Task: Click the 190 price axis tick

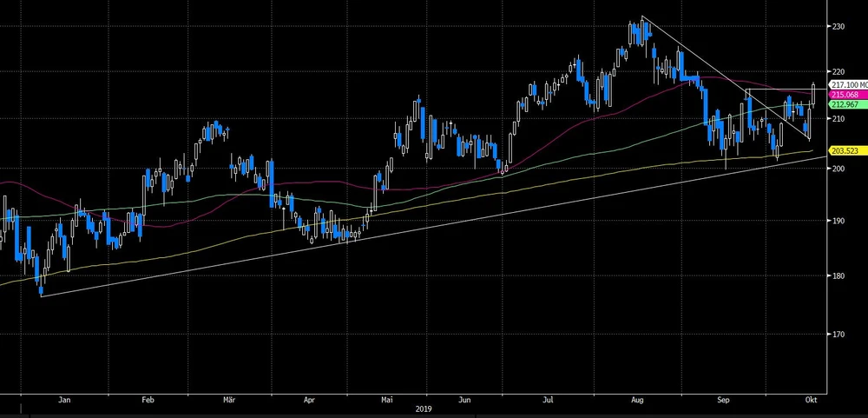Action: pos(837,221)
